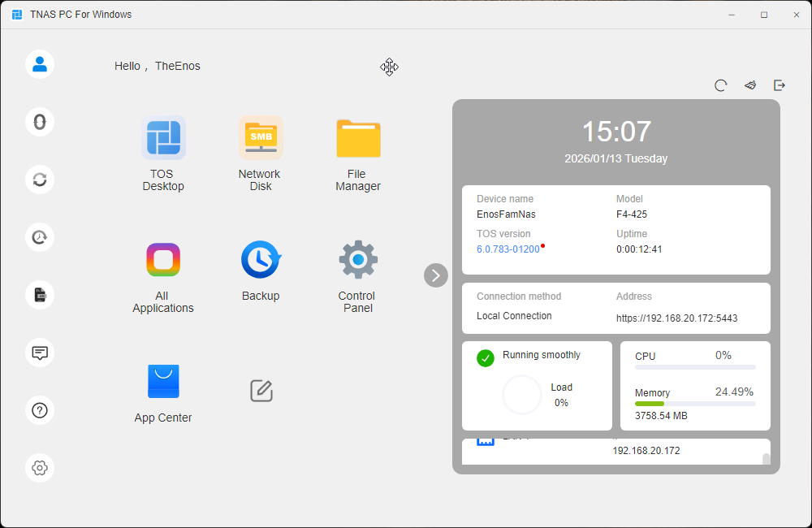Click the Load circular gauge
This screenshot has width=812, height=528.
[522, 396]
